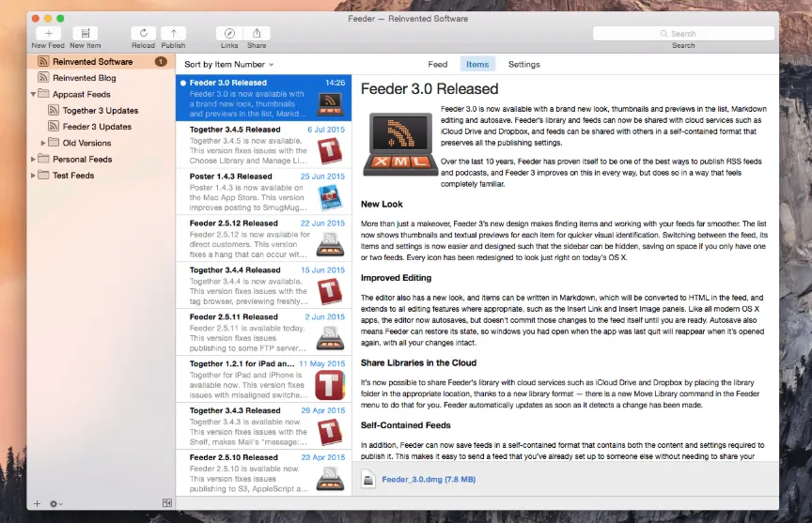This screenshot has width=812, height=523.
Task: Click the Feeder 3.0 Released list thumbnail
Action: (330, 104)
